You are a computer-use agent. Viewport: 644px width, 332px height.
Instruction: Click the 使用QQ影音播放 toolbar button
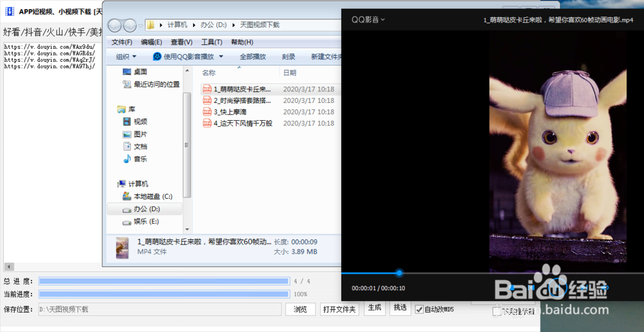tap(184, 57)
